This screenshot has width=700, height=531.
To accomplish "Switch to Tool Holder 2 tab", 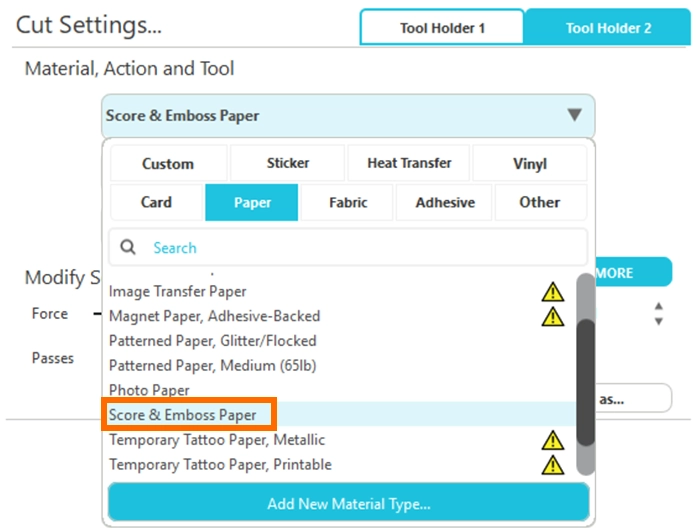I will (608, 28).
